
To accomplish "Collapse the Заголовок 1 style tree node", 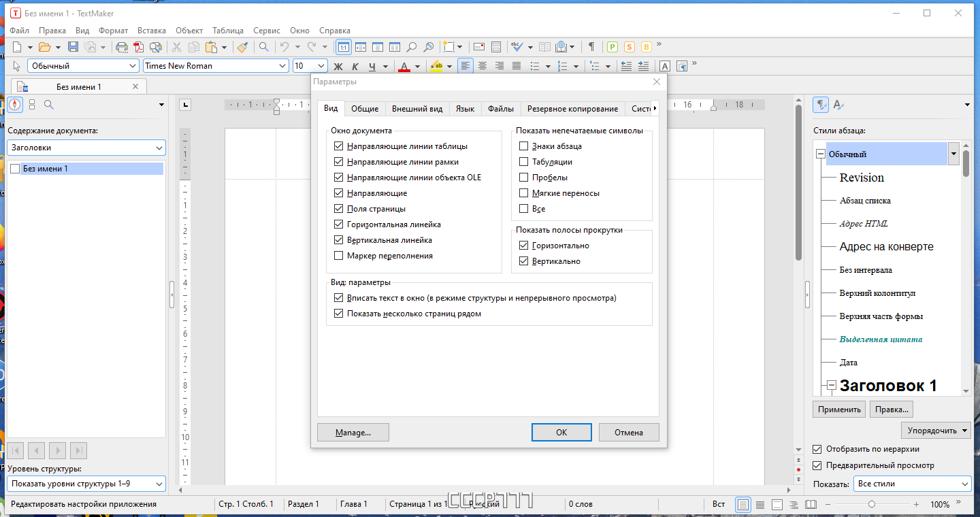I will [x=831, y=386].
